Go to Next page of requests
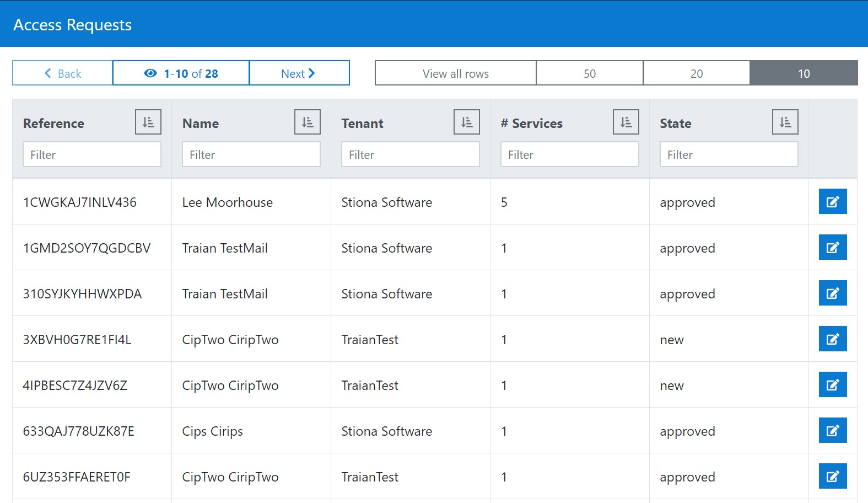The height and width of the screenshot is (503, 868). tap(299, 73)
